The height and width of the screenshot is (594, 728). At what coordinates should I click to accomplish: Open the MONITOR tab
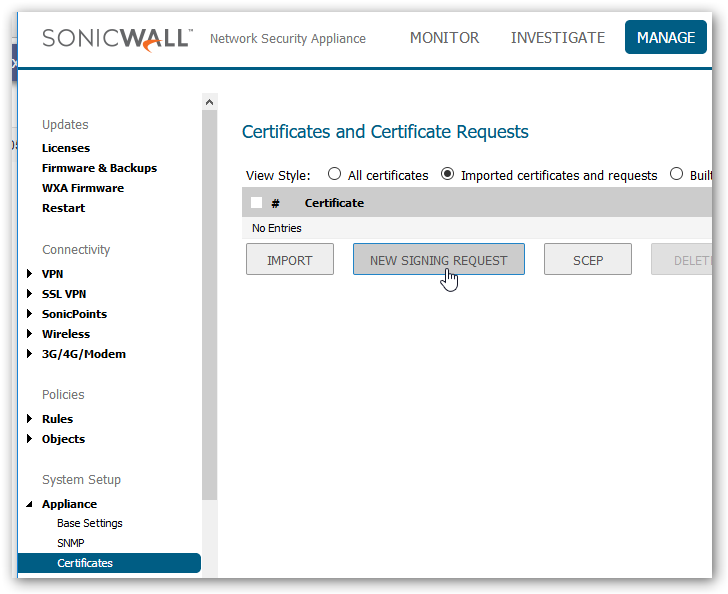tap(444, 38)
